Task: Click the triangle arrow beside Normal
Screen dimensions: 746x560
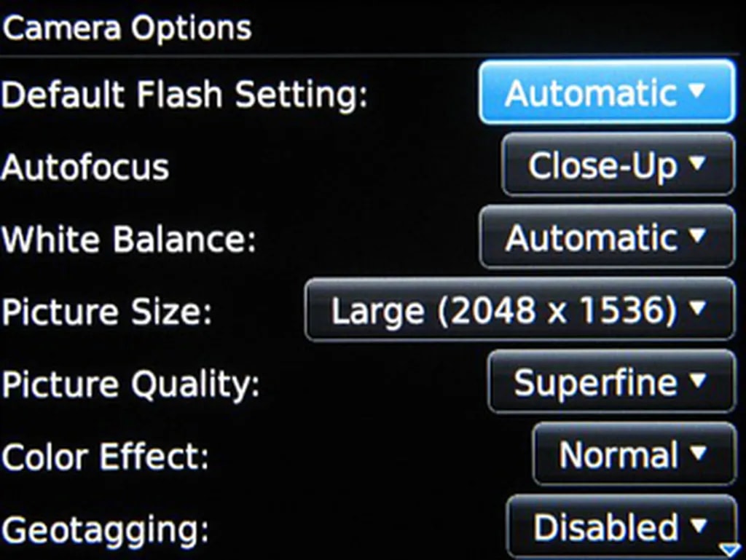Action: 697,453
